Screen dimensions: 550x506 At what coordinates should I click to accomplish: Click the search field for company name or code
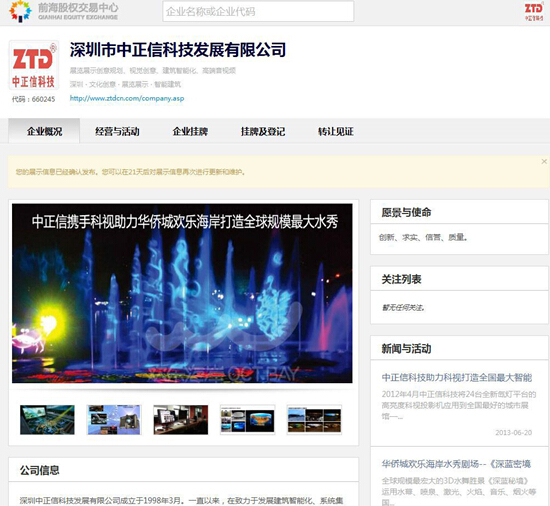(x=258, y=12)
